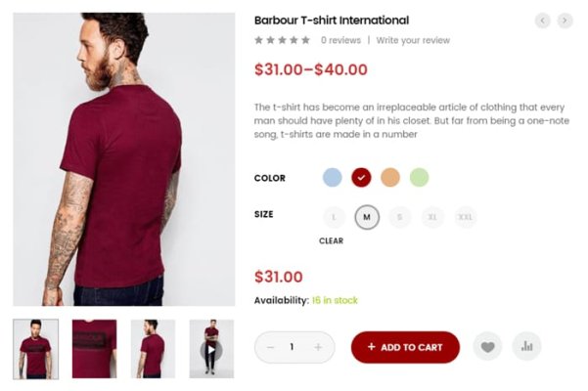Decrease quantity with minus icon
Screen dimensions: 588x391
point(270,347)
